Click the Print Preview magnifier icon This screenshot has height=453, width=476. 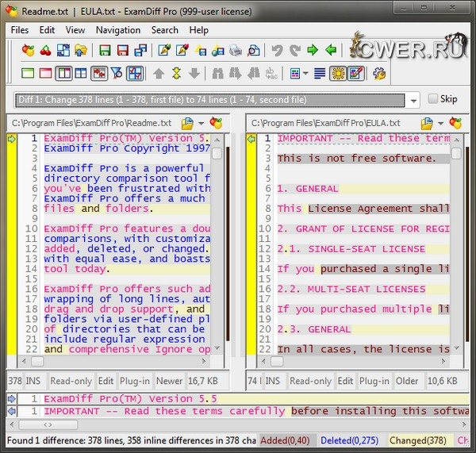pyautogui.click(x=254, y=51)
